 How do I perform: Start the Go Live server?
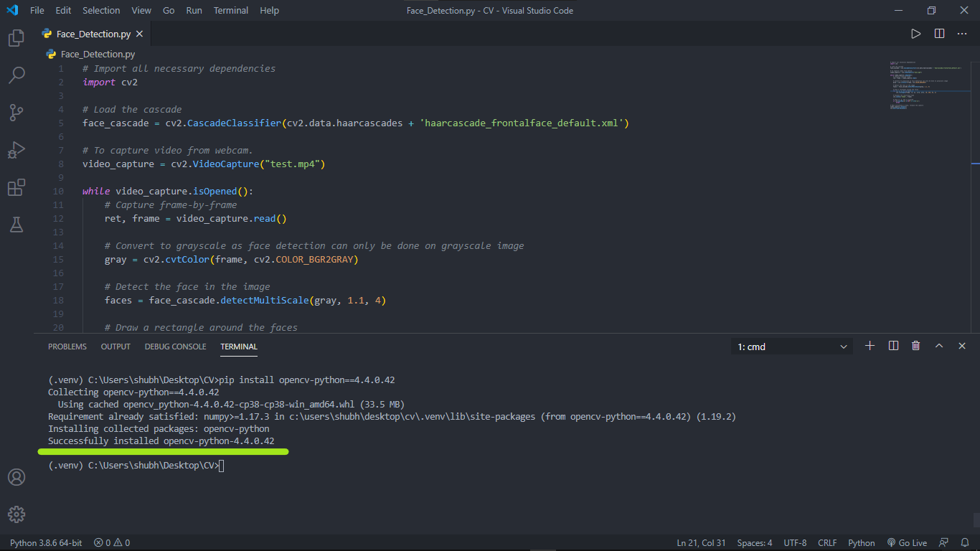point(907,543)
